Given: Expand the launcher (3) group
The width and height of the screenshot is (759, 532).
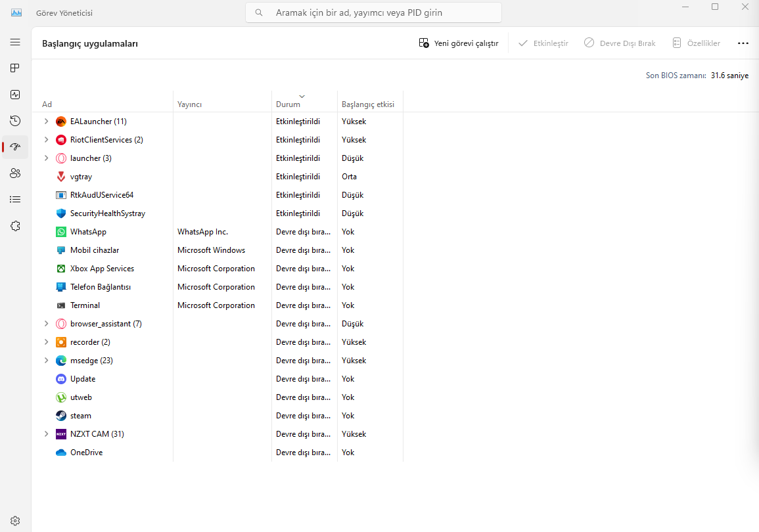Looking at the screenshot, I should click(x=47, y=158).
